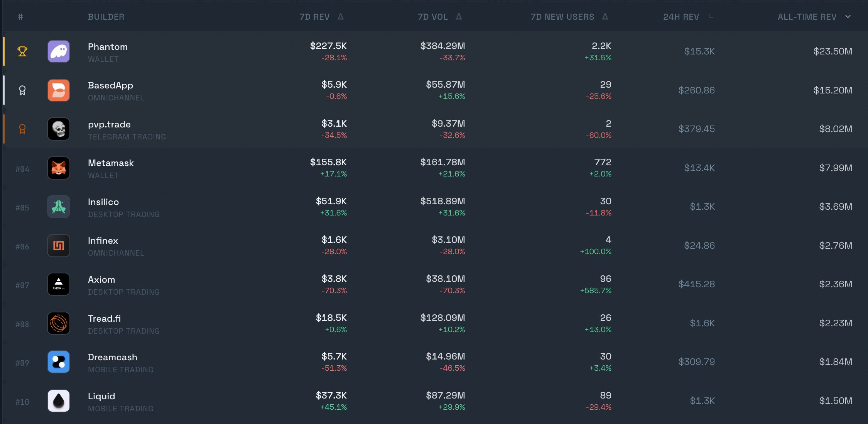Image resolution: width=868 pixels, height=424 pixels.
Task: Click the delta icon next to 7D REV
Action: tap(341, 17)
